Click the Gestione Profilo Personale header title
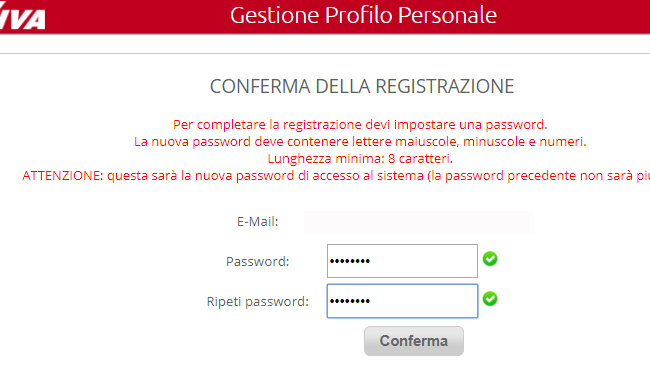 363,15
